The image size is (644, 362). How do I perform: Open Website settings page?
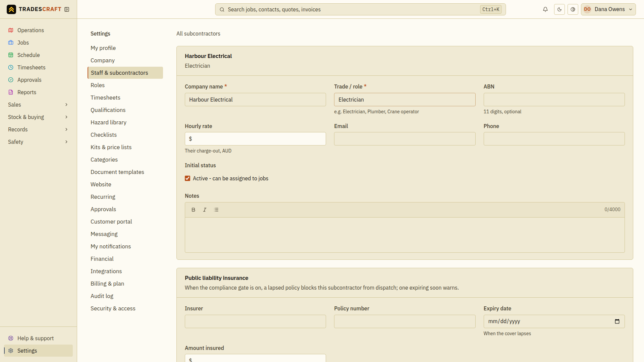coord(125,184)
